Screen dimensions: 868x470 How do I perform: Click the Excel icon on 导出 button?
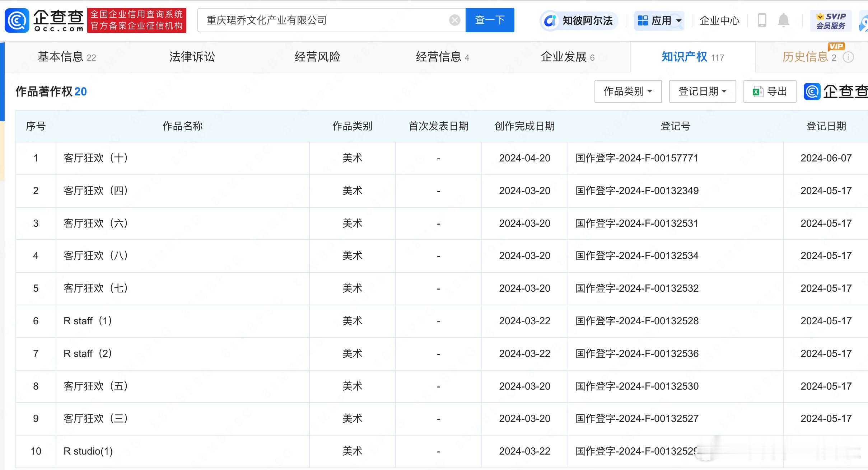click(757, 92)
